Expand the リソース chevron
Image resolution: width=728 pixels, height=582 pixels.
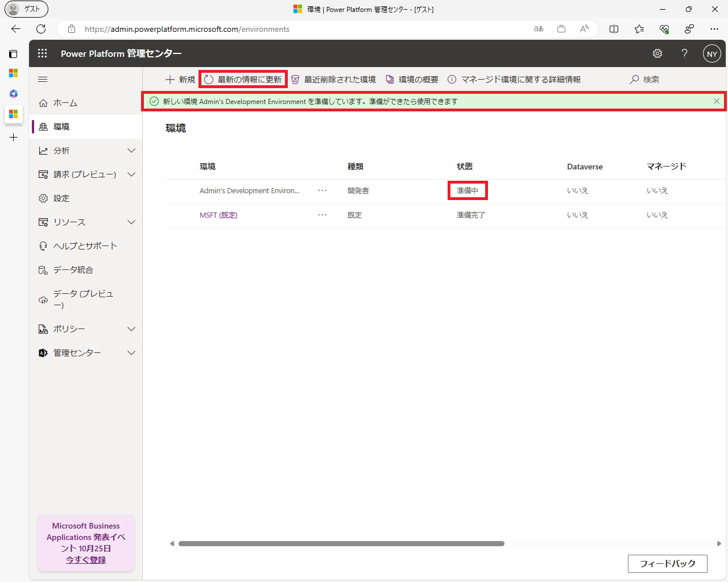[131, 222]
